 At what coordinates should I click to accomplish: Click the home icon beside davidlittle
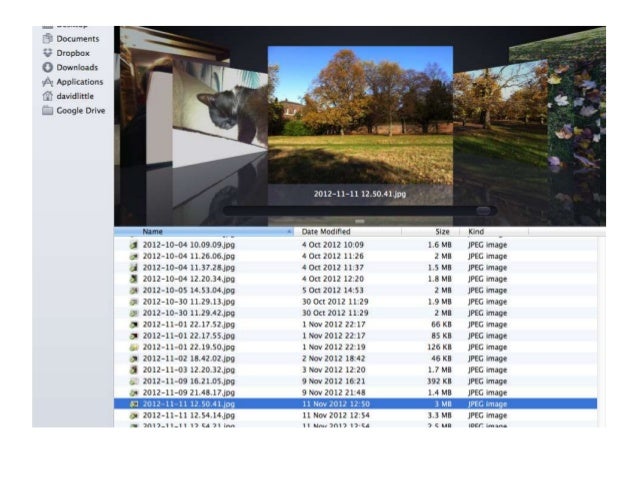click(48, 96)
